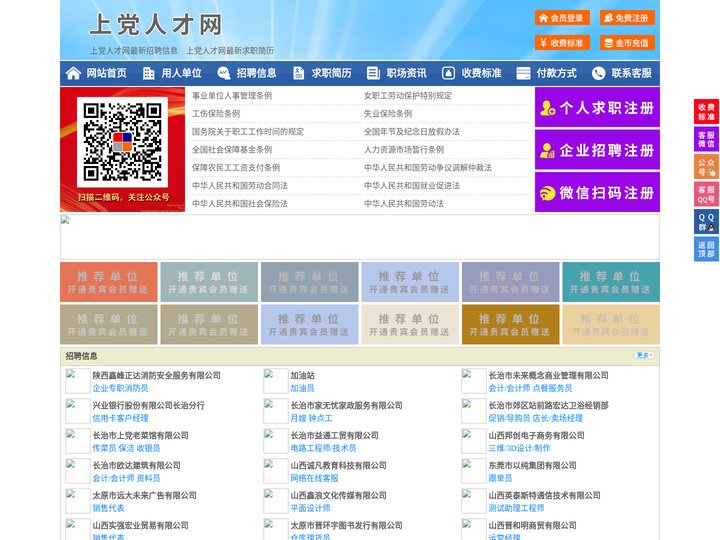Click the 免费注册 button
This screenshot has width=720, height=540.
pyautogui.click(x=627, y=18)
